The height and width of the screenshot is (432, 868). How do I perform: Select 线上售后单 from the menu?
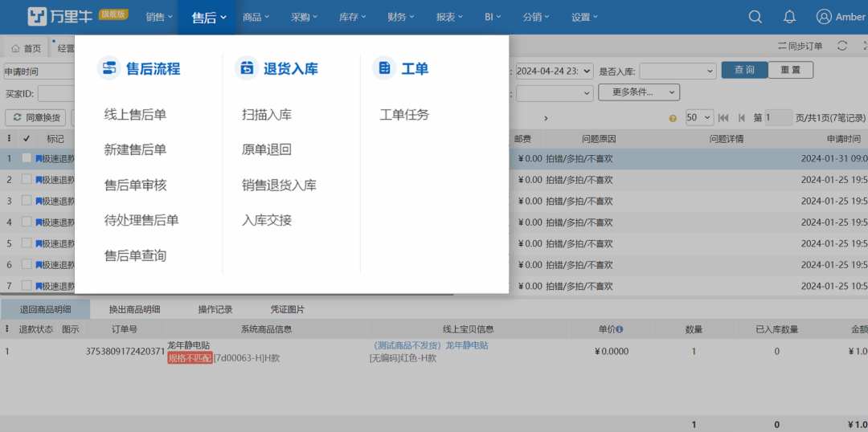point(135,115)
